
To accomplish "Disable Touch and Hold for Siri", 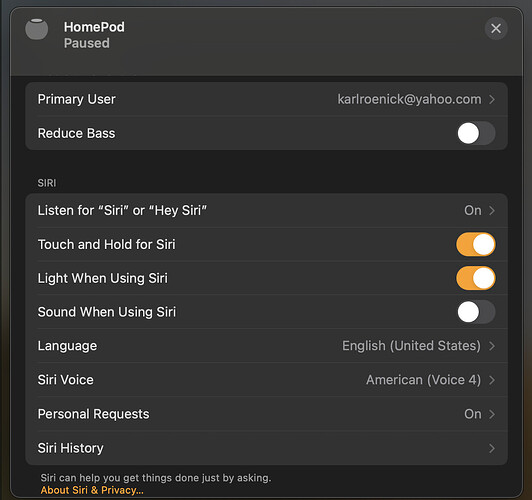I will click(476, 244).
